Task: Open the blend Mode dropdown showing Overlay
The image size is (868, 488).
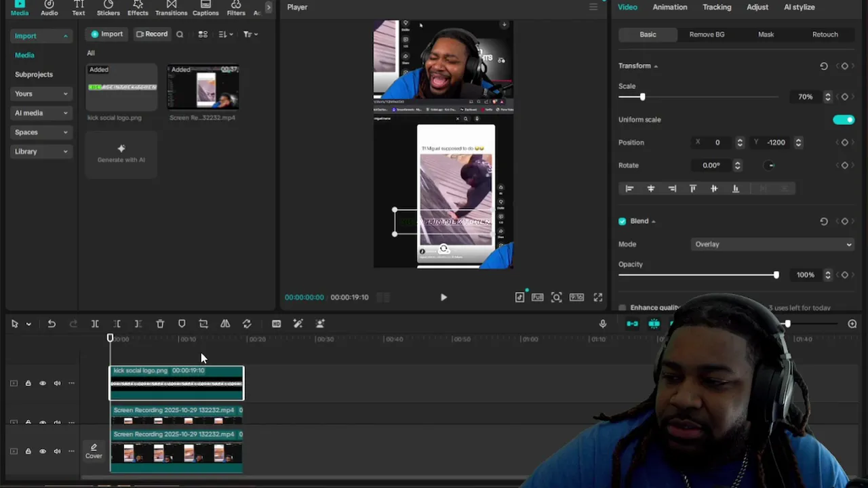Action: tap(772, 244)
